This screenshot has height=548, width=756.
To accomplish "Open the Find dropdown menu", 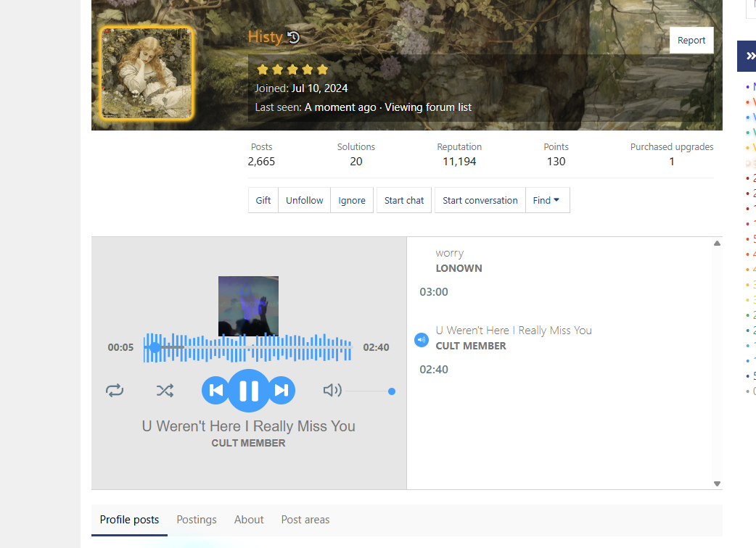I will click(x=547, y=200).
